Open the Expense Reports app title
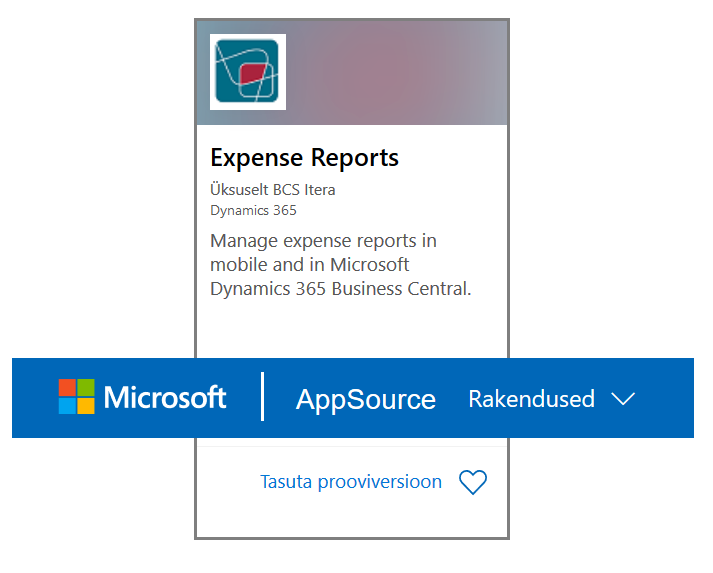Screen dimensions: 713x573 (x=304, y=158)
